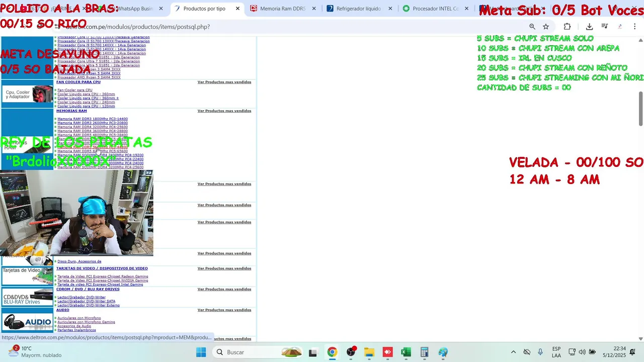Viewport: 644px width, 362px height.
Task: Open File Explorer from the taskbar
Action: click(369, 352)
